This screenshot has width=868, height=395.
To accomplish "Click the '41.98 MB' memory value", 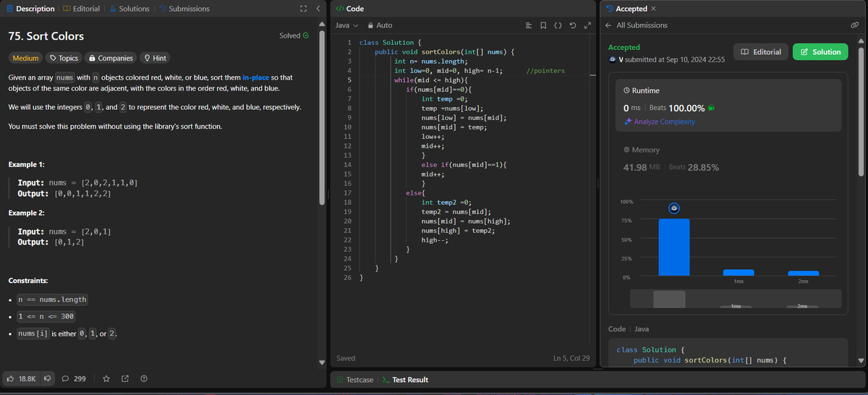I will point(641,167).
